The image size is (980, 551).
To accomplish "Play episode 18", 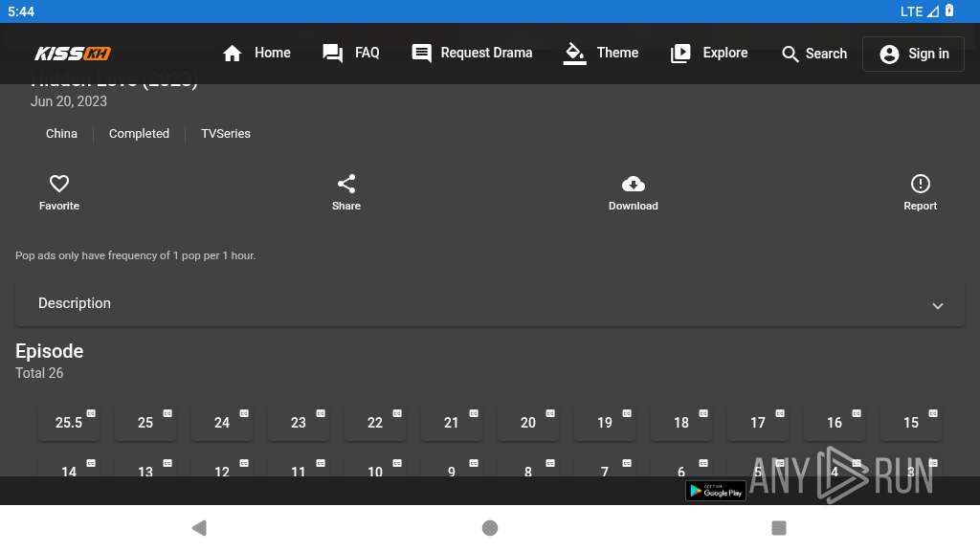I will point(681,423).
